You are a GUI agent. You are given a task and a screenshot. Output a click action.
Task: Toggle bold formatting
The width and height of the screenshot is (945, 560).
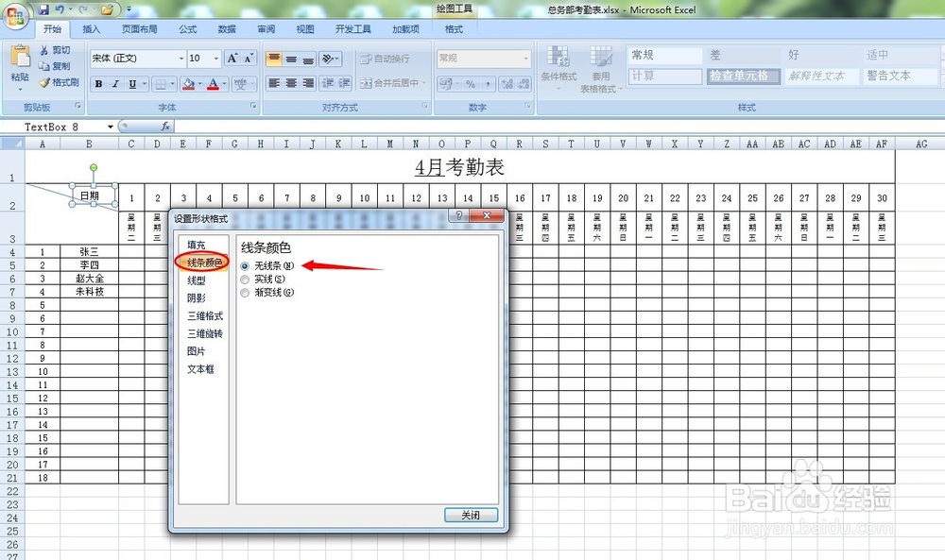98,84
